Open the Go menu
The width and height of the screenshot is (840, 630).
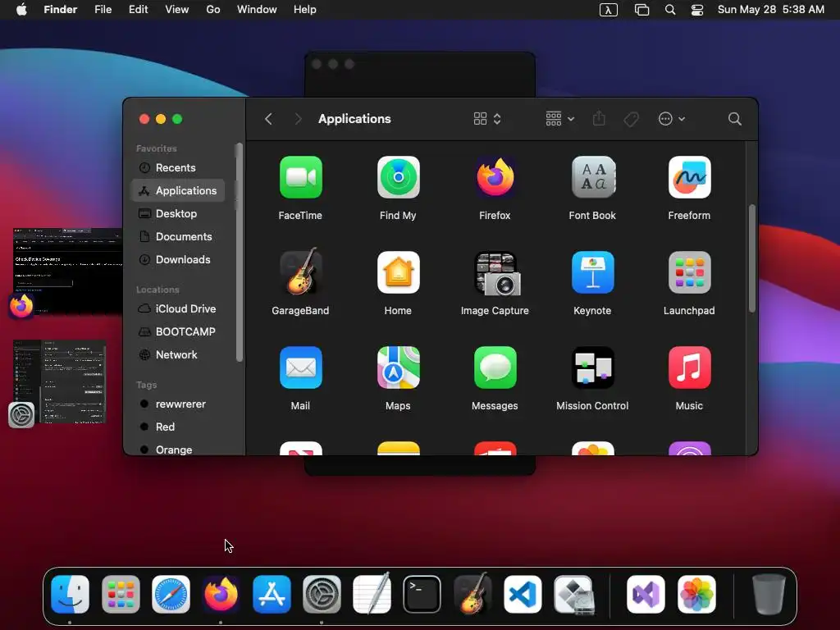point(213,10)
